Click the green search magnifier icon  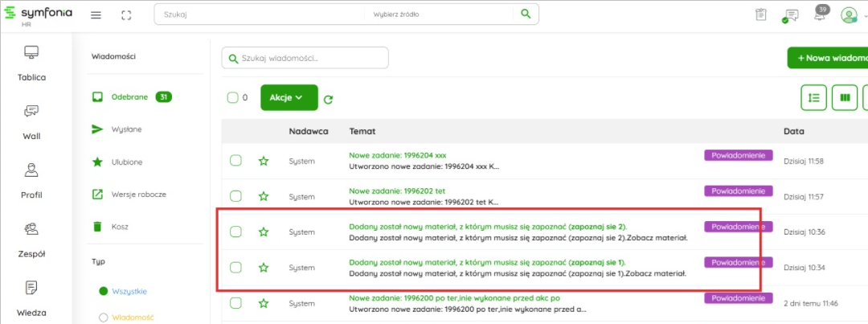[x=526, y=14]
